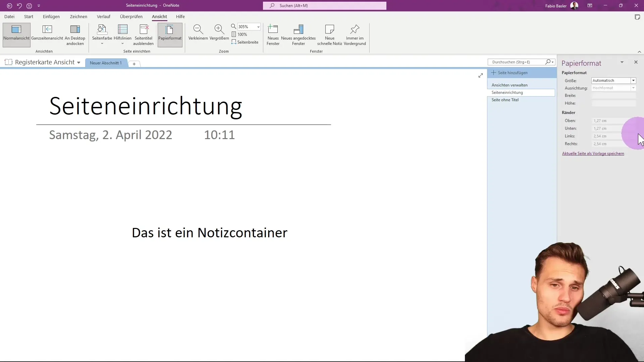Open the Größe Automatisch dropdown
Image resolution: width=644 pixels, height=362 pixels.
click(633, 81)
